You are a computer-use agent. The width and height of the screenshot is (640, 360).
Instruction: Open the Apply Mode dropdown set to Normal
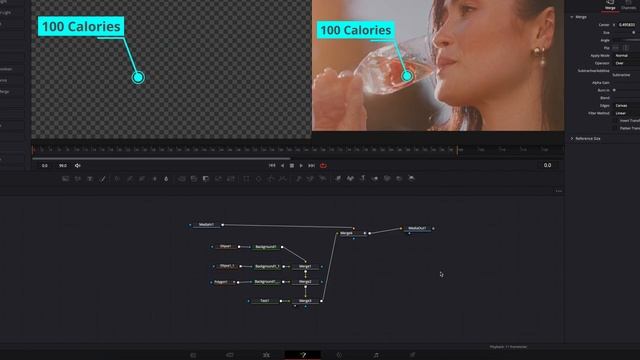(x=627, y=56)
